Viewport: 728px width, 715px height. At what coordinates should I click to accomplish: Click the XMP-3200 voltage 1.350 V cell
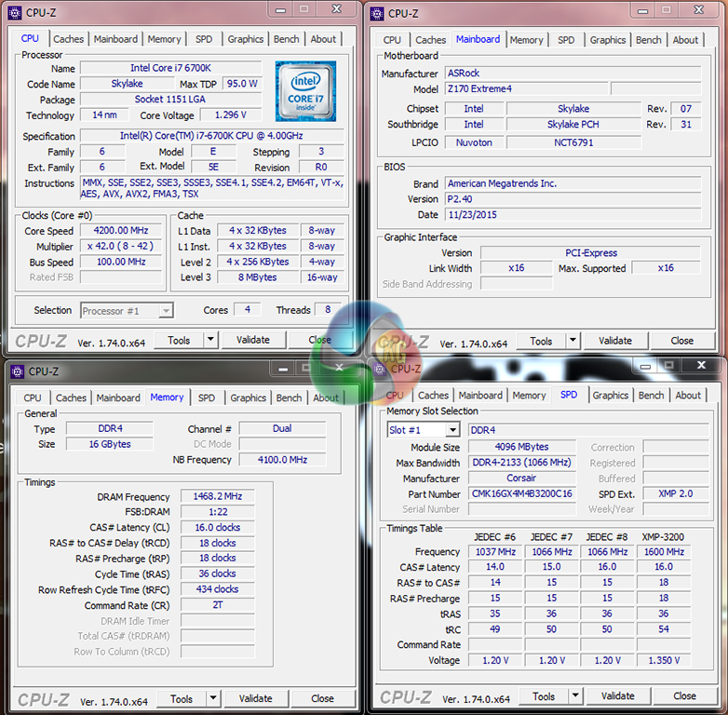coord(664,660)
